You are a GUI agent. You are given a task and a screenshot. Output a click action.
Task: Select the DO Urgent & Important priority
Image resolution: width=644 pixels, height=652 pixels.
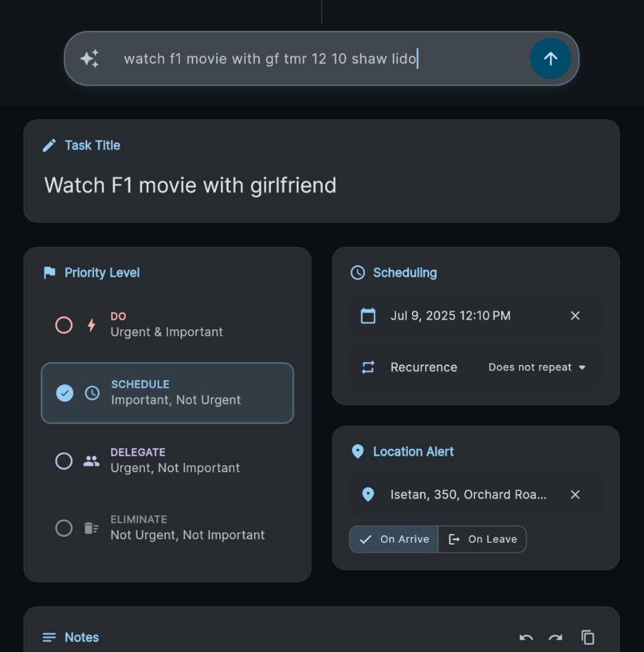pyautogui.click(x=168, y=325)
